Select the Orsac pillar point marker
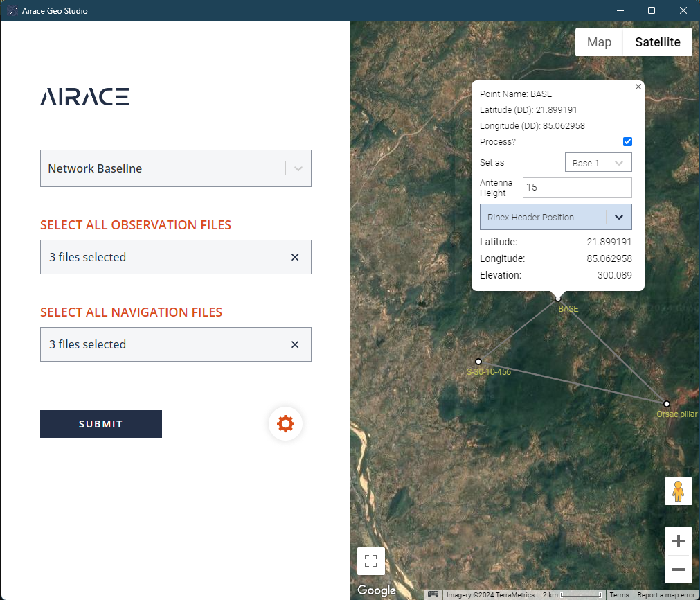Image resolution: width=700 pixels, height=600 pixels. coord(667,404)
